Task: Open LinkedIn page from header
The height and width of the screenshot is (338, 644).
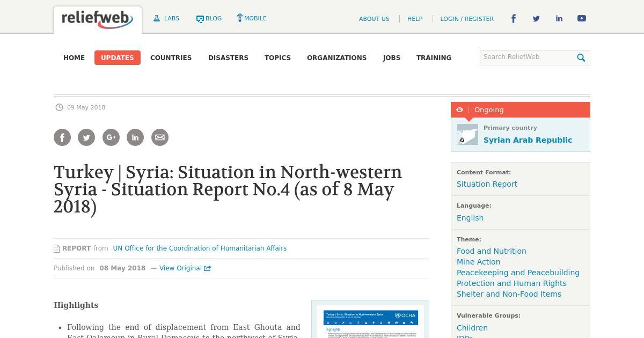Action: (559, 19)
